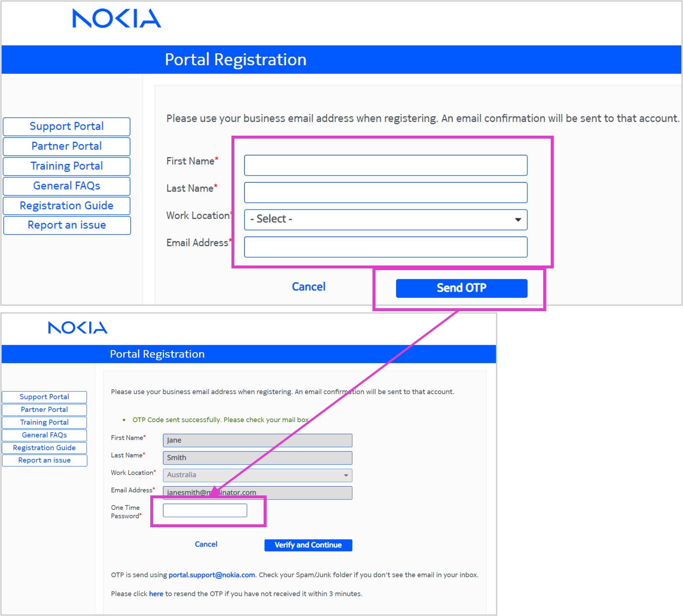Click Cancel next to Send OTP
This screenshot has width=683, height=616.
pos(308,286)
